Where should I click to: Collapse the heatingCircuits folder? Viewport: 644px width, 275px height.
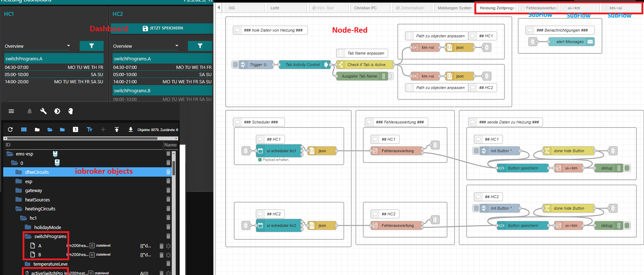pos(19,209)
